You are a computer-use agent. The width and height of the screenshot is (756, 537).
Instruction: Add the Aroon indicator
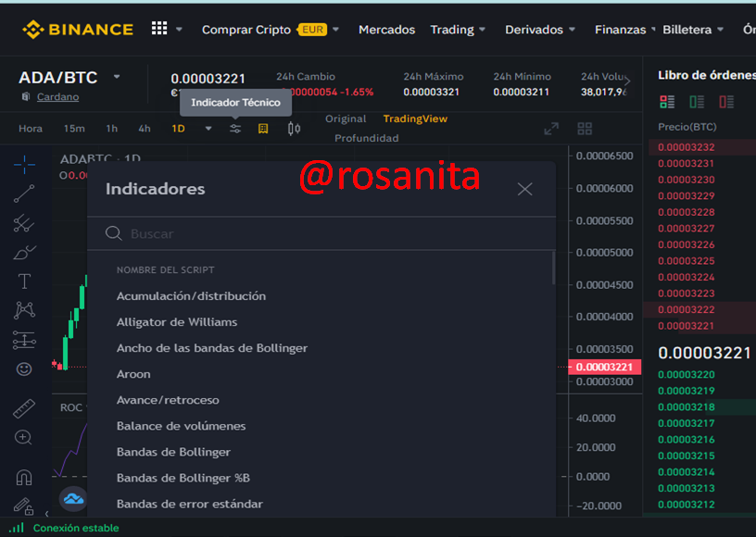pos(133,374)
